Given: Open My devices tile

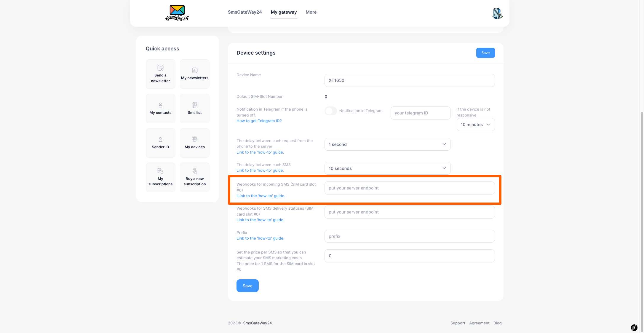Looking at the screenshot, I should pos(195,143).
